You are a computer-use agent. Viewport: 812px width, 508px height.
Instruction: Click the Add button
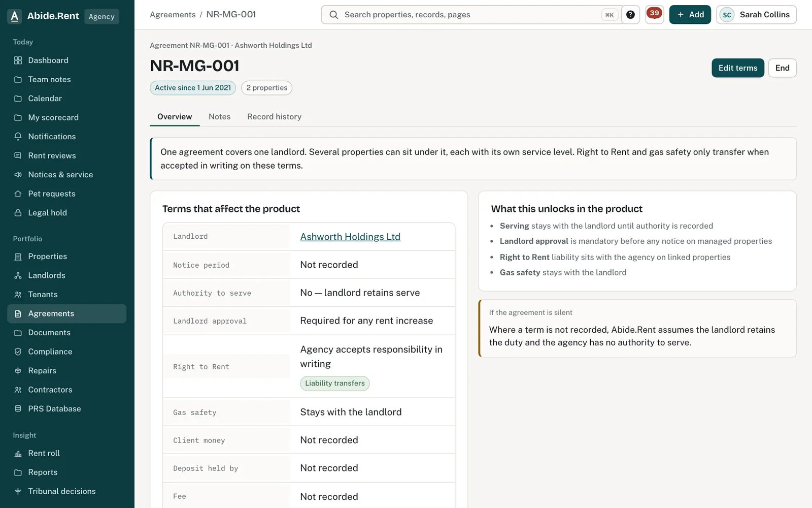point(690,15)
